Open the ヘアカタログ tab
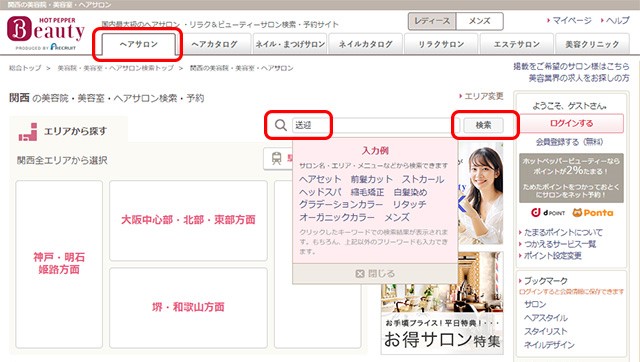640x362 pixels. 214,44
